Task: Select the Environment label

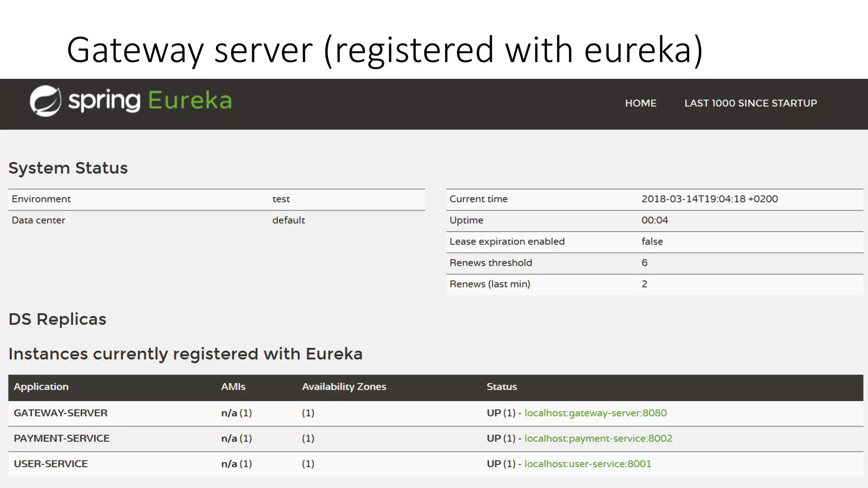Action: click(41, 199)
